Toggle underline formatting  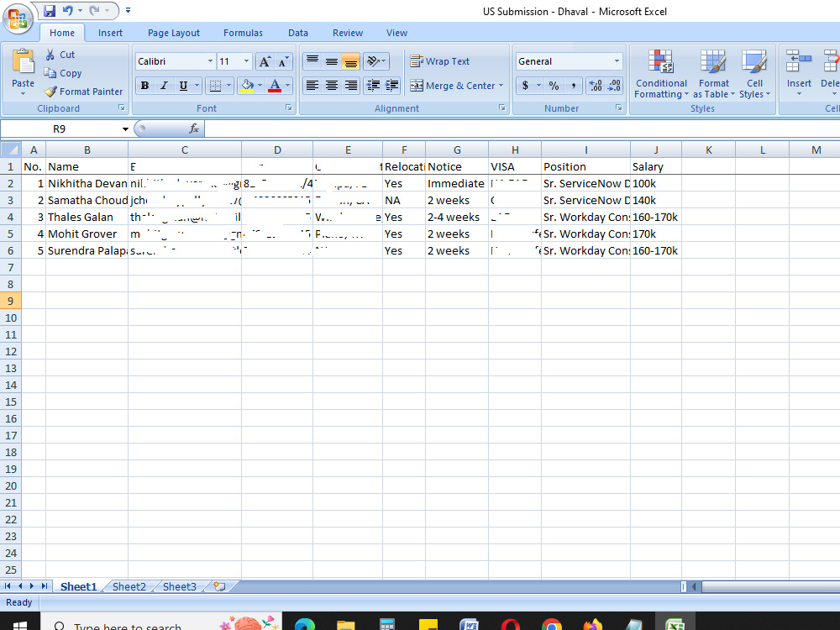pos(183,86)
